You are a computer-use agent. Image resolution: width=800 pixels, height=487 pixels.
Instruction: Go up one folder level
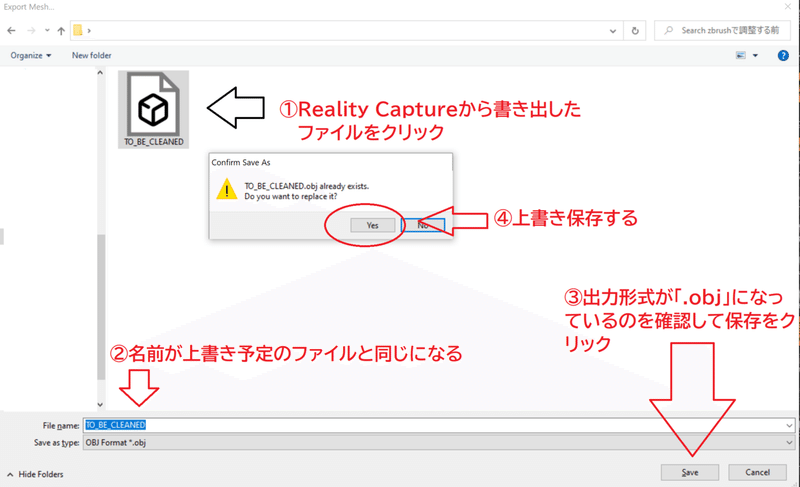(61, 31)
